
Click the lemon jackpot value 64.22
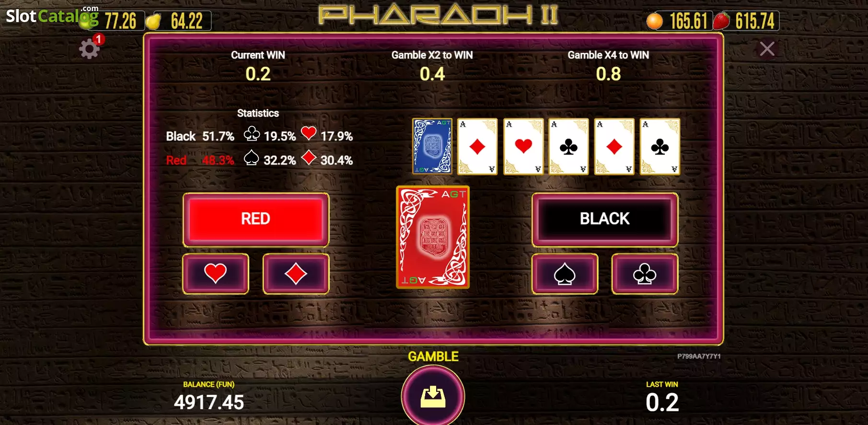[187, 21]
